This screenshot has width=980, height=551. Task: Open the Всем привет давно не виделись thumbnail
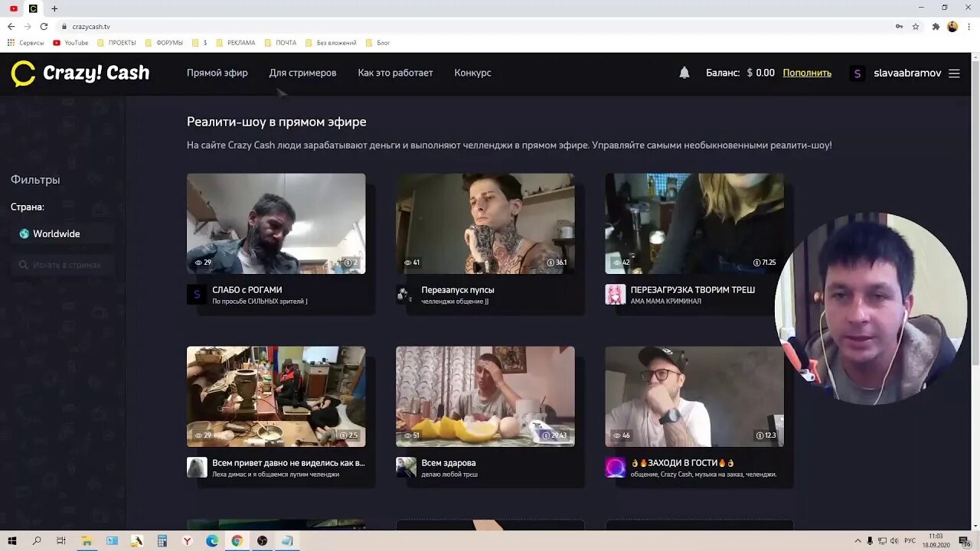tap(276, 396)
